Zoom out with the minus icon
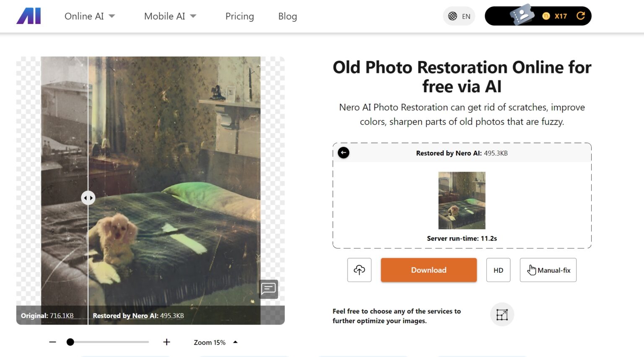The height and width of the screenshot is (357, 644). tap(52, 342)
